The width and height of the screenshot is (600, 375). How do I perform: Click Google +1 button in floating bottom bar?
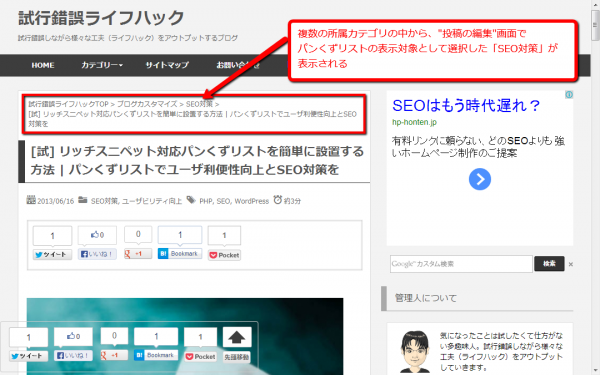tap(114, 355)
